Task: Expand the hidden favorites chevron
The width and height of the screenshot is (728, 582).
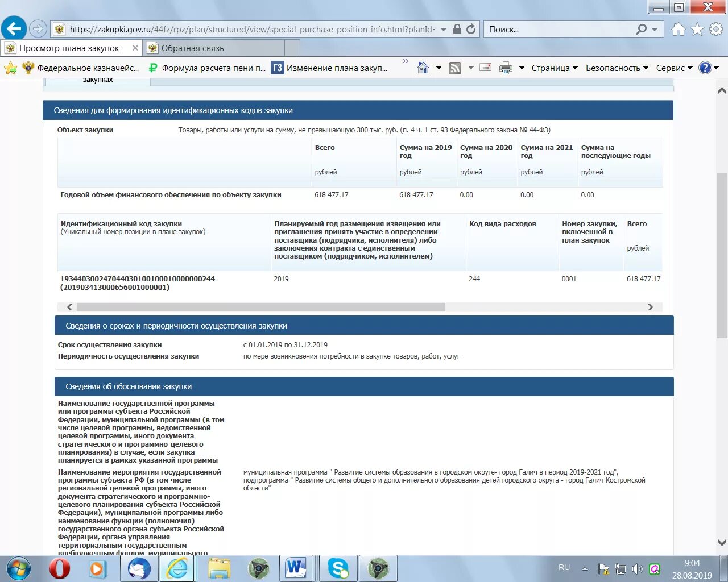Action: coord(405,61)
